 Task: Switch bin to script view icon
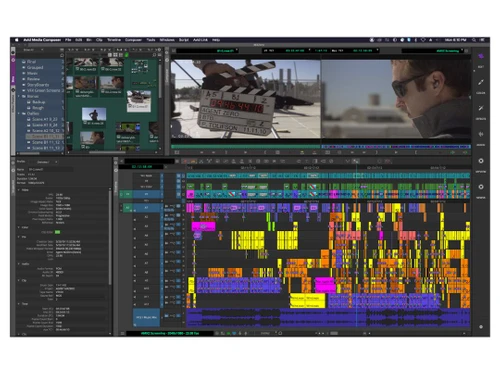pyautogui.click(x=121, y=55)
